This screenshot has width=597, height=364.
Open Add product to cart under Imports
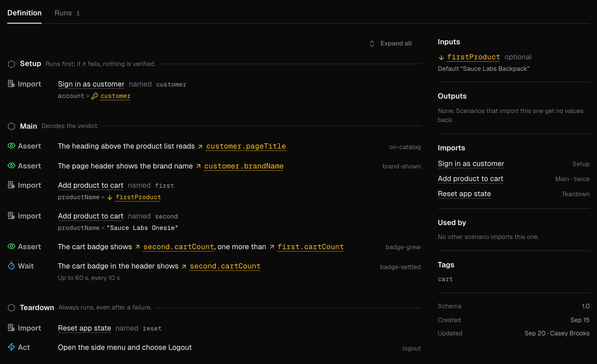pos(470,179)
